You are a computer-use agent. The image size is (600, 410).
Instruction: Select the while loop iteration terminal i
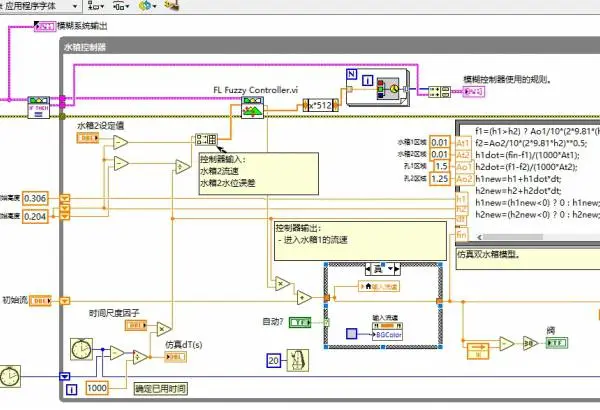(72, 390)
